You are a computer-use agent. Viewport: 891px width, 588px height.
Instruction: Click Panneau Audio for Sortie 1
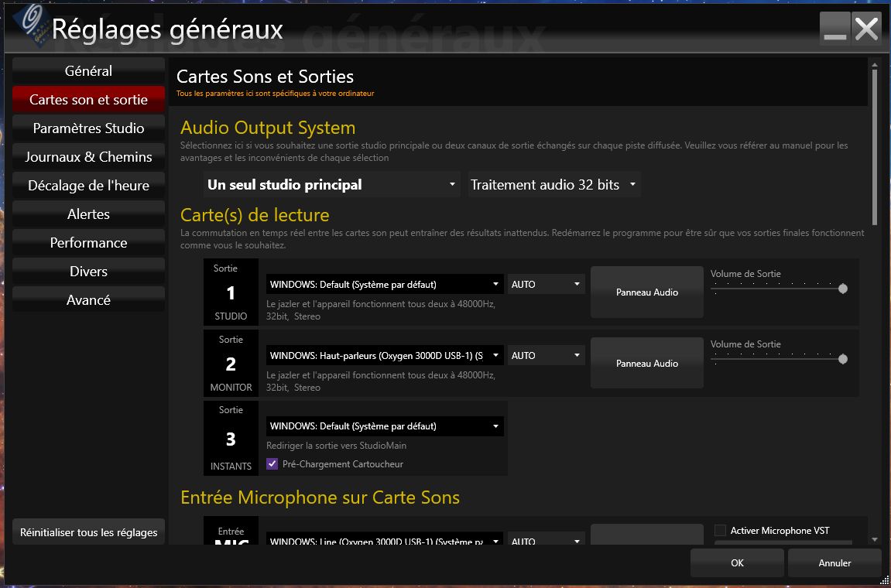pos(646,292)
